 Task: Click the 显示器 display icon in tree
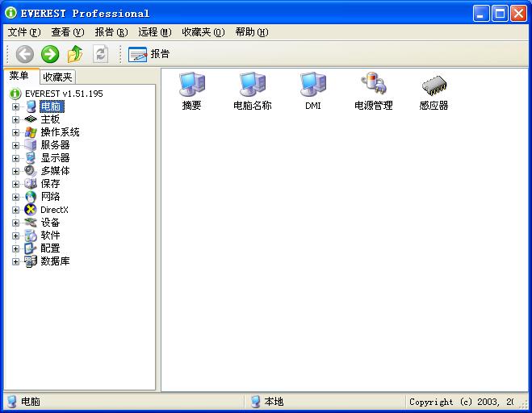(x=31, y=158)
